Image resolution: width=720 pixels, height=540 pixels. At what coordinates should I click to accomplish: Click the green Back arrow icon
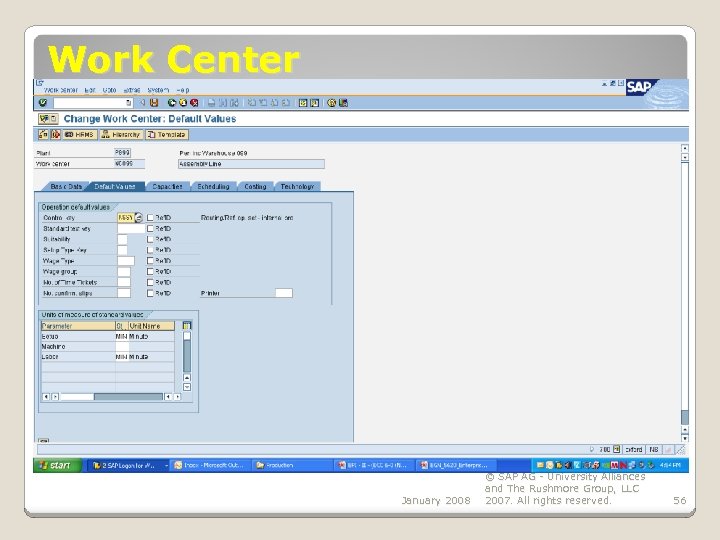(172, 103)
